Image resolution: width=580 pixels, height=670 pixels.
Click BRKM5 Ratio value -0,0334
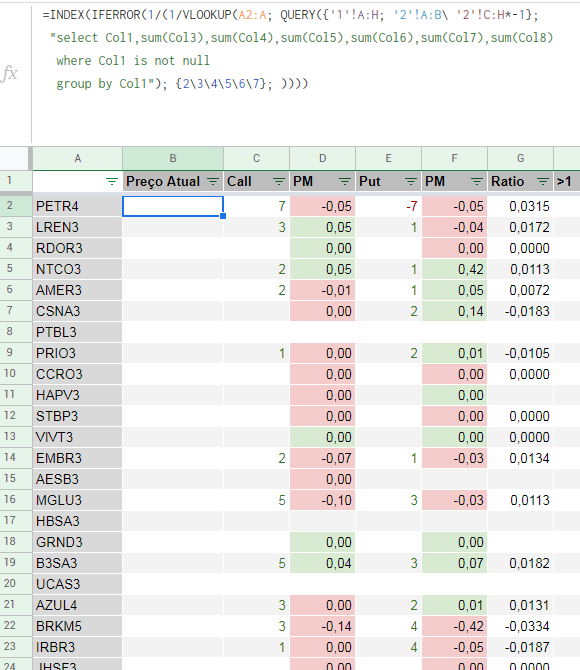tap(520, 626)
